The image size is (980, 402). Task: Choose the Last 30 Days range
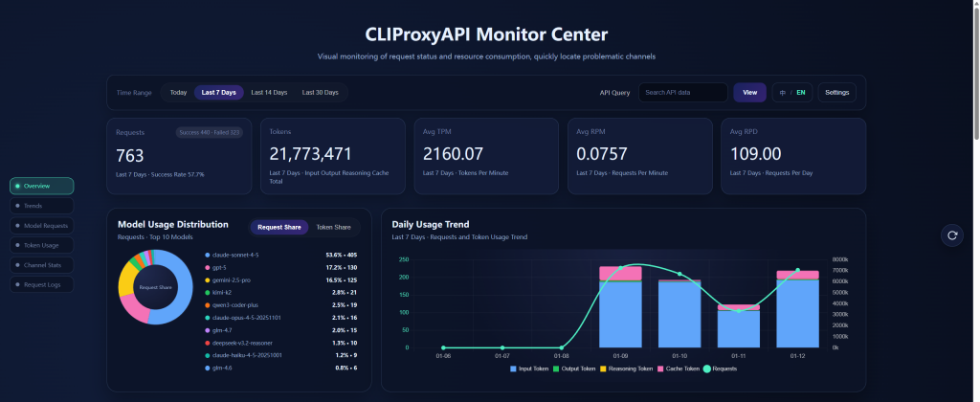320,93
